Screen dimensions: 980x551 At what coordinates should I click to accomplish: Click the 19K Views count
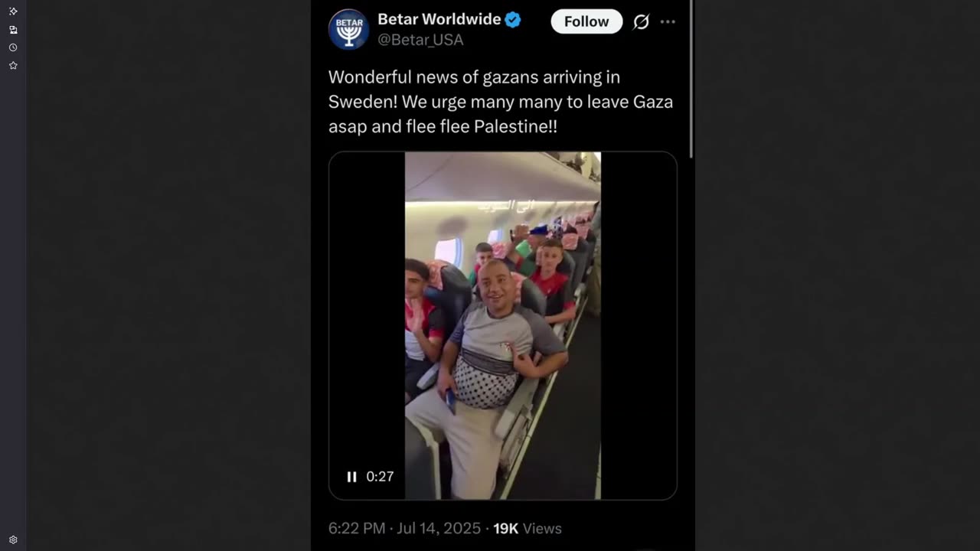pyautogui.click(x=527, y=529)
